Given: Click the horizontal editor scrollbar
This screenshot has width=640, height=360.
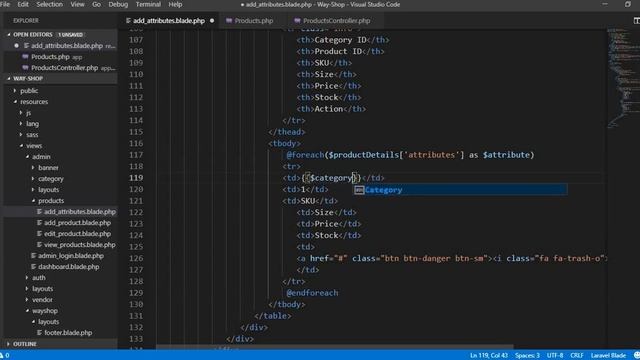Looking at the screenshot, I should 335,347.
